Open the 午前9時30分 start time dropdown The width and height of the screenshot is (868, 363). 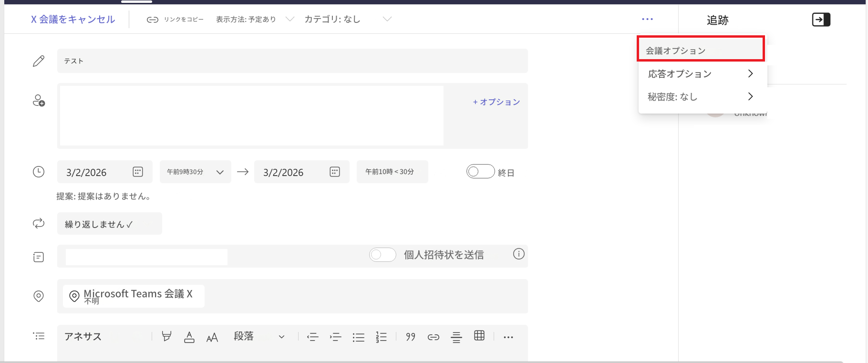coord(196,172)
